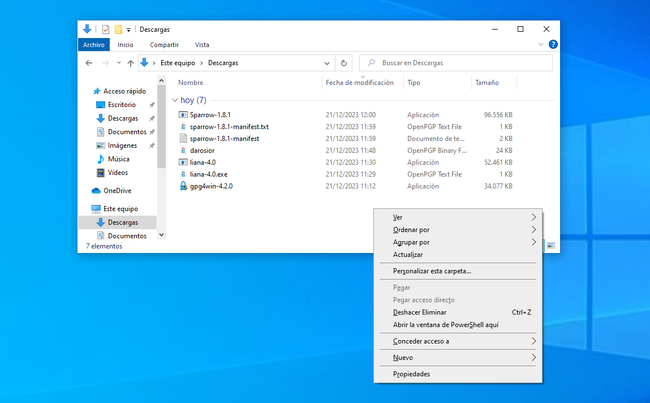
Task: Select Actualizar in the context menu
Action: point(408,254)
